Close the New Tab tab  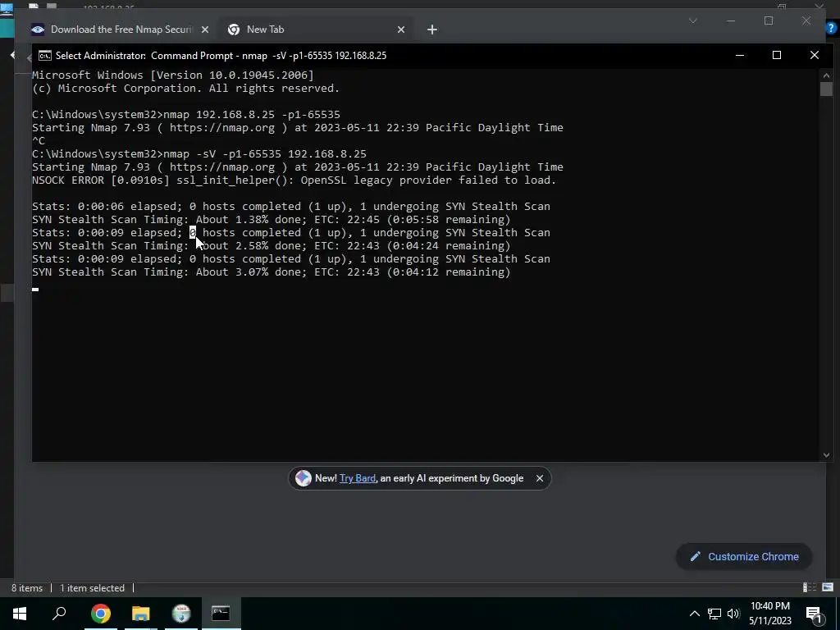tap(400, 30)
